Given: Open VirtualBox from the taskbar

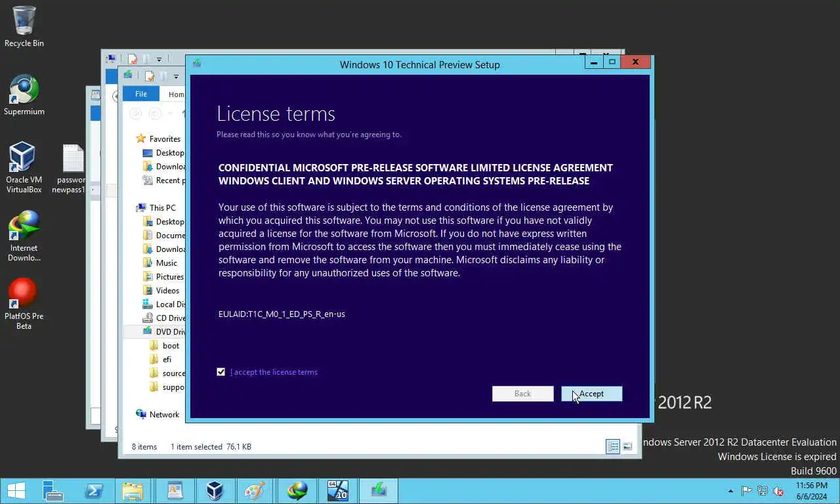Looking at the screenshot, I should (215, 491).
